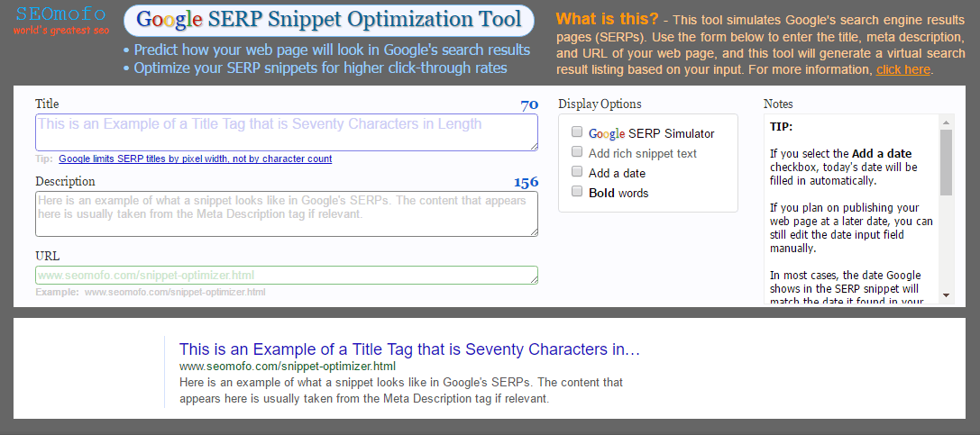Click the Display Options label

[x=600, y=104]
